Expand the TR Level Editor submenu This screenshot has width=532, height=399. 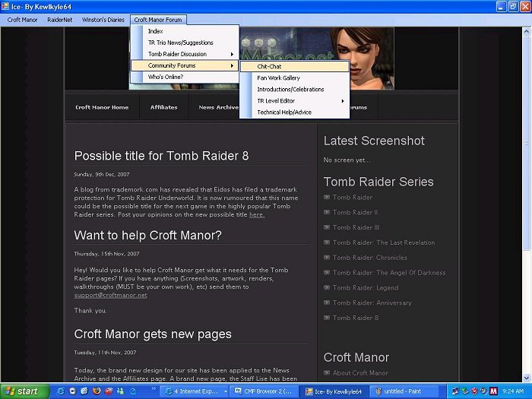click(342, 101)
